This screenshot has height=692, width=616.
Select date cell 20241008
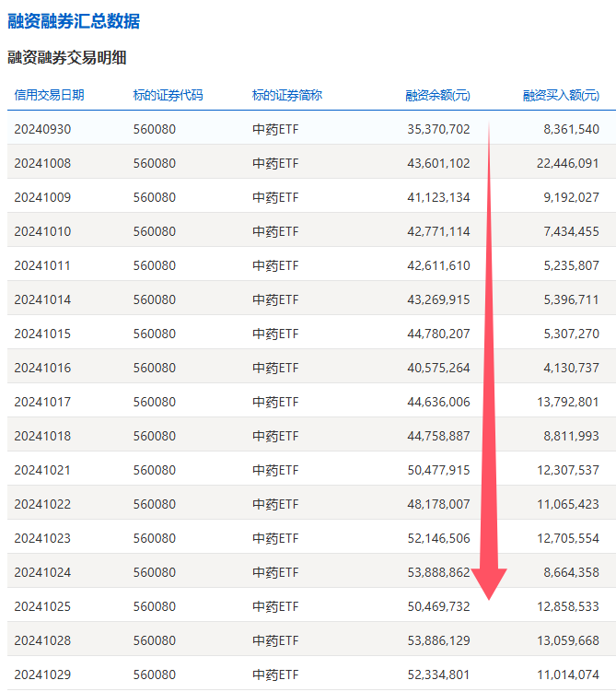tap(42, 163)
